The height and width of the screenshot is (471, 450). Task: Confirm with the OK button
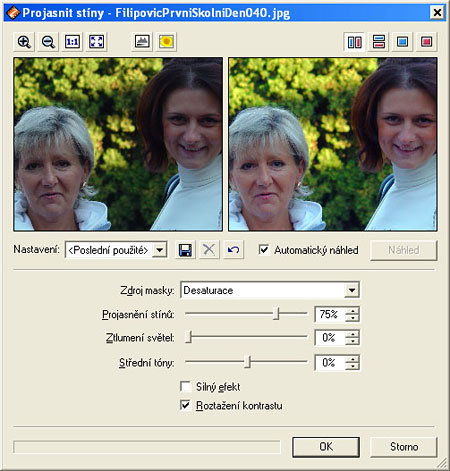tap(326, 447)
